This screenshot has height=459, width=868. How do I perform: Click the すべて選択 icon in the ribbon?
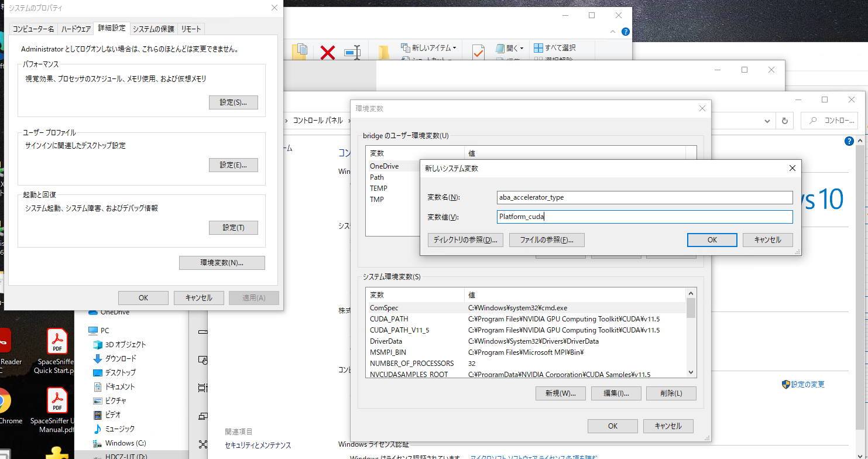point(538,47)
